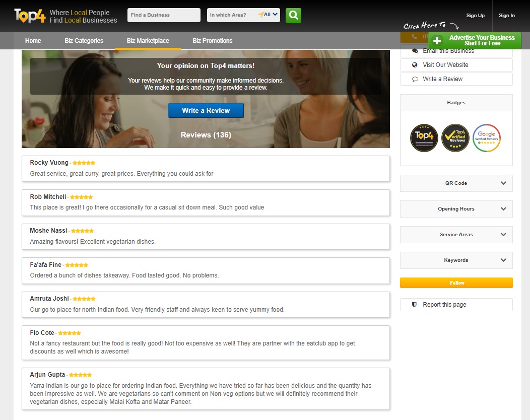Click the location arrow icon in area field
This screenshot has width=530, height=420.
click(260, 15)
